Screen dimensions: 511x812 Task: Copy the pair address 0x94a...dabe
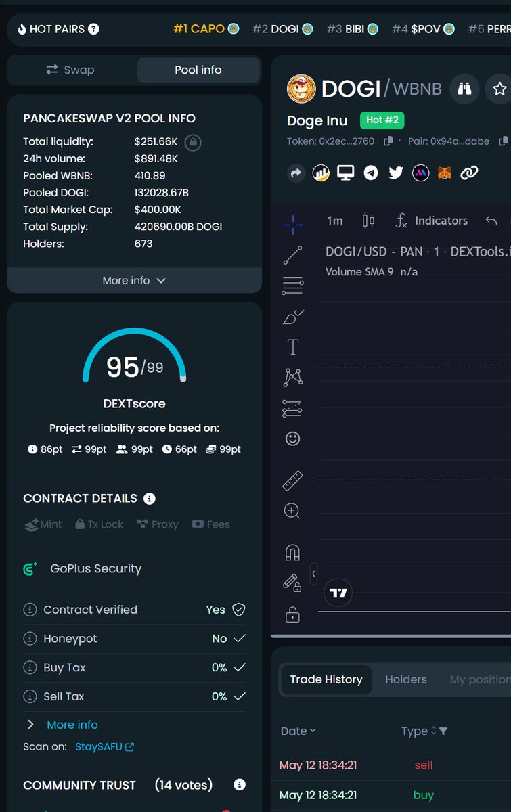503,141
